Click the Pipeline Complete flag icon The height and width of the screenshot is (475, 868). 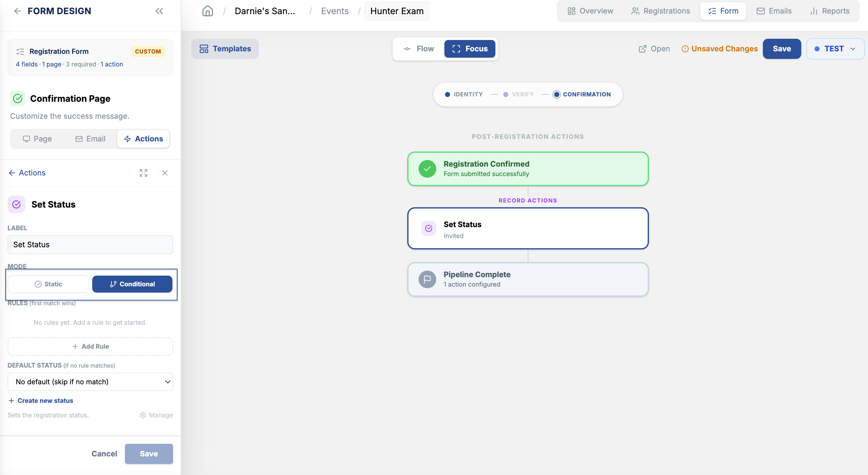pyautogui.click(x=427, y=279)
